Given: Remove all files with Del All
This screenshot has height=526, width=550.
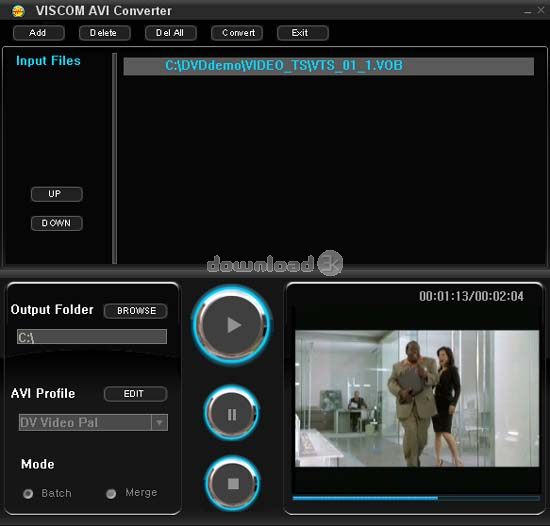Looking at the screenshot, I should point(171,33).
